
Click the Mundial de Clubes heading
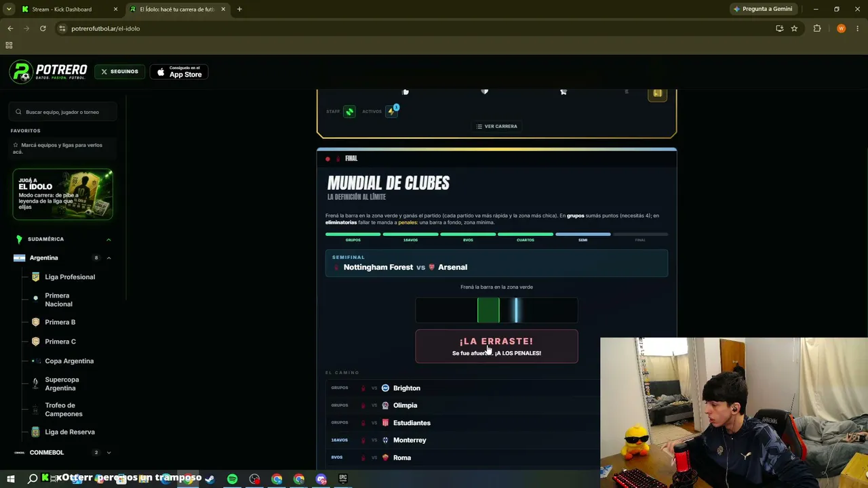[389, 183]
